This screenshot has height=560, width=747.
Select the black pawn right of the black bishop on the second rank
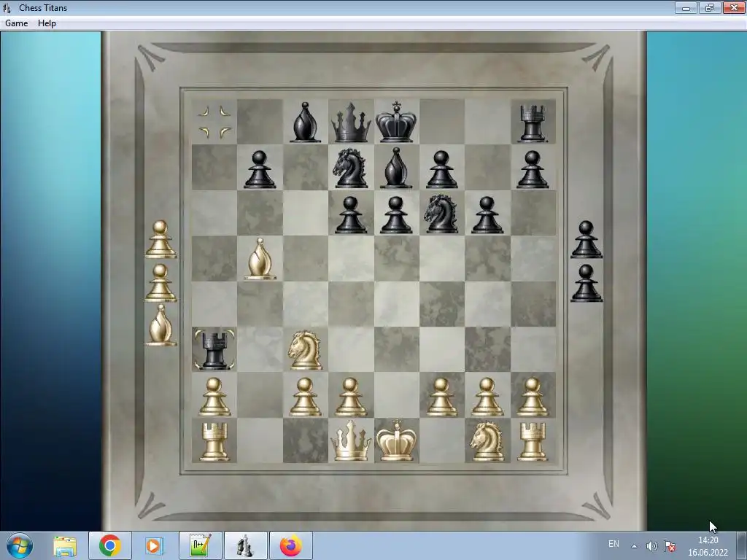[x=441, y=169]
